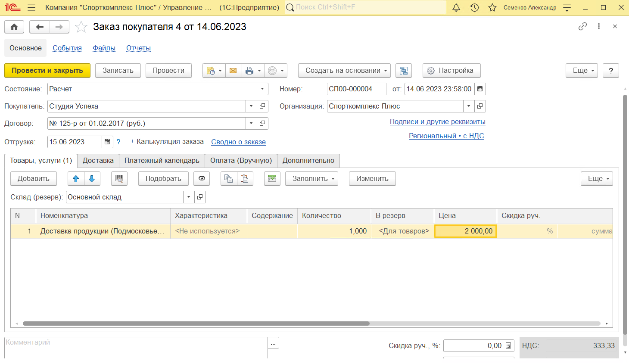Go to the home page icon
Screen dimensions: 629x364
tap(14, 27)
